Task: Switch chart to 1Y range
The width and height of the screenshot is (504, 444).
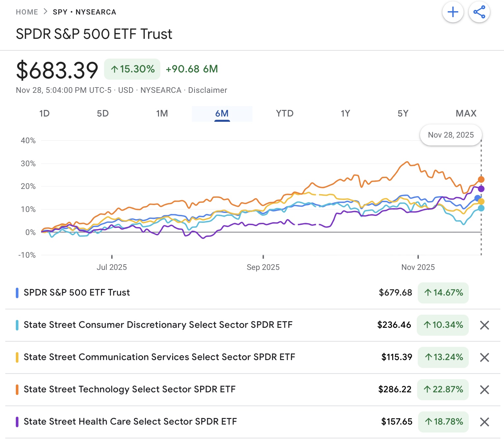Action: click(x=345, y=114)
